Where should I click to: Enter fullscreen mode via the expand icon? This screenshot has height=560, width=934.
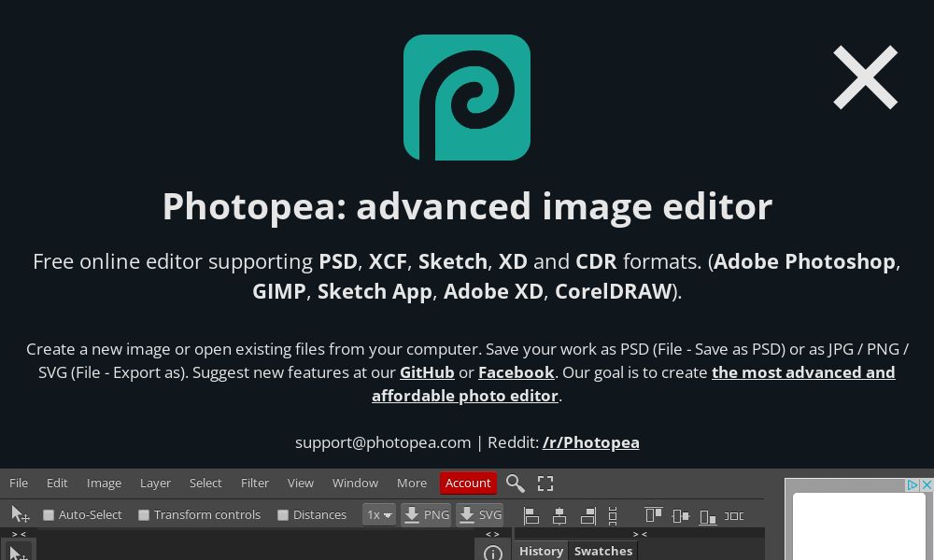(x=545, y=483)
